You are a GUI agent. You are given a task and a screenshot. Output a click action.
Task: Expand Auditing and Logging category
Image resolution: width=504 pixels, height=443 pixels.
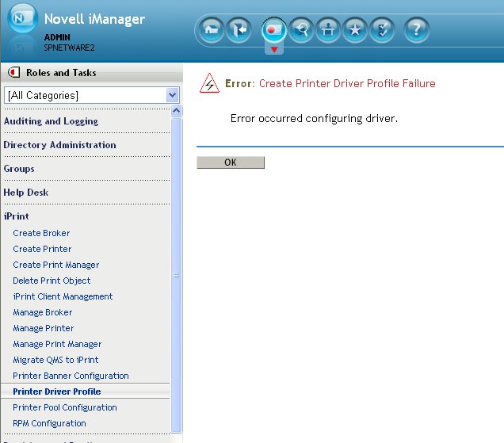51,121
